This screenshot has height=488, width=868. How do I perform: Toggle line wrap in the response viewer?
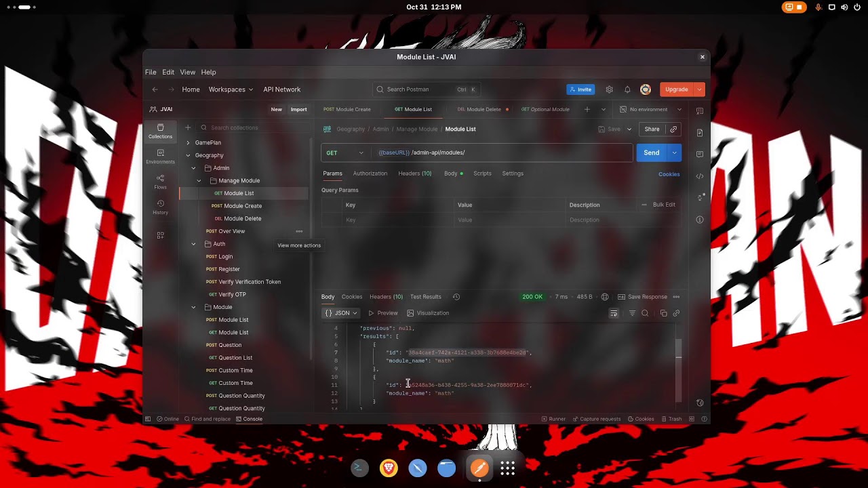614,313
